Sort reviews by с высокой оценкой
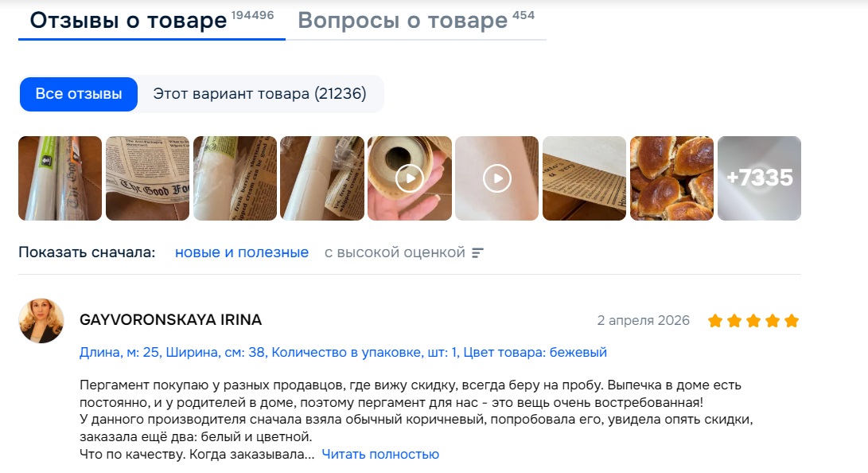The image size is (868, 473). (x=395, y=252)
